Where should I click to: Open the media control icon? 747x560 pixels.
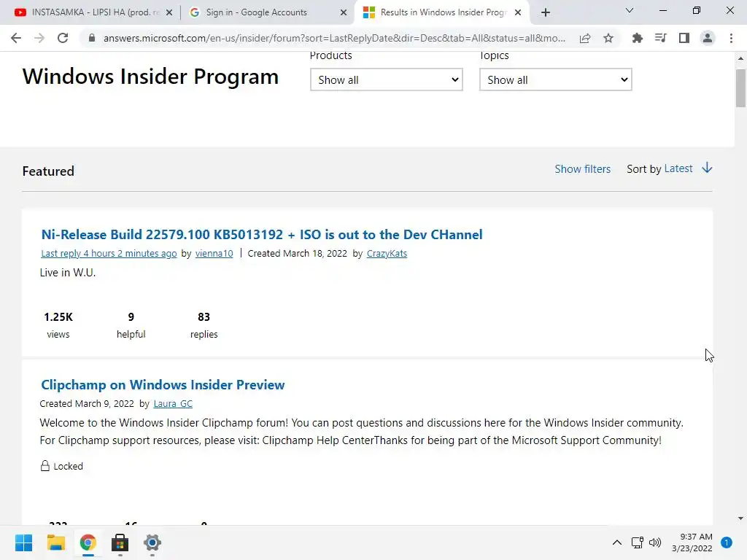pos(660,38)
